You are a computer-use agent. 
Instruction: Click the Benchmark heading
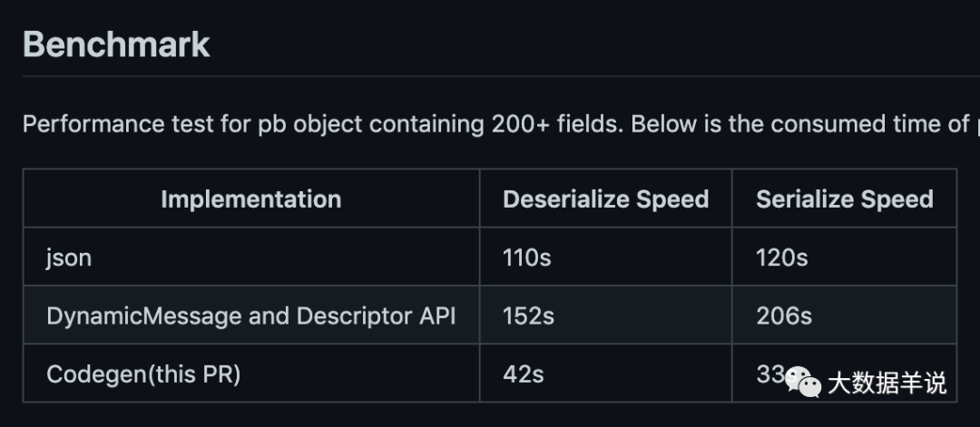116,44
